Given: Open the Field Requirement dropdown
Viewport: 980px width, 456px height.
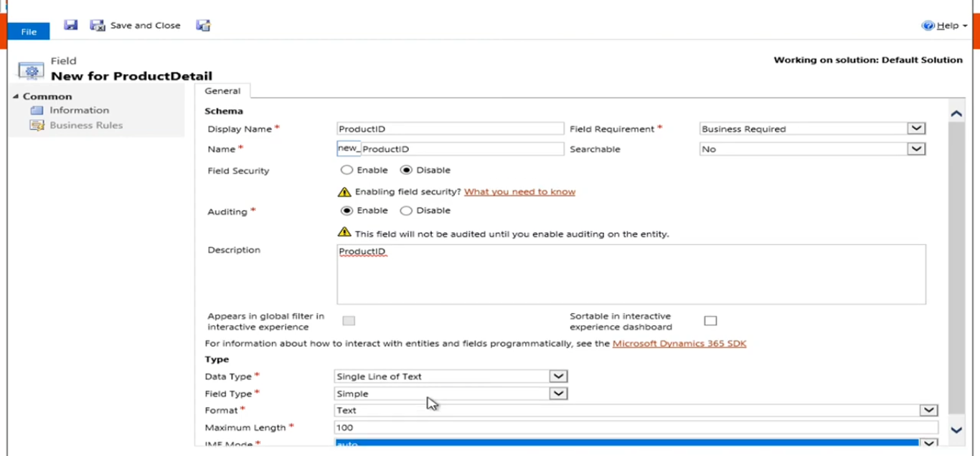Looking at the screenshot, I should 916,129.
